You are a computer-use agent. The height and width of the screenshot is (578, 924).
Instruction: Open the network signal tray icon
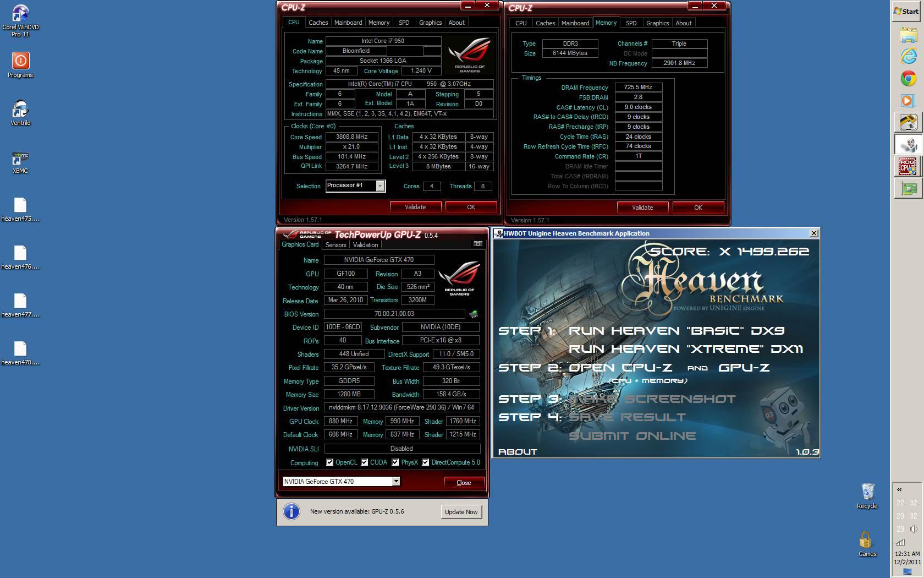pyautogui.click(x=900, y=542)
